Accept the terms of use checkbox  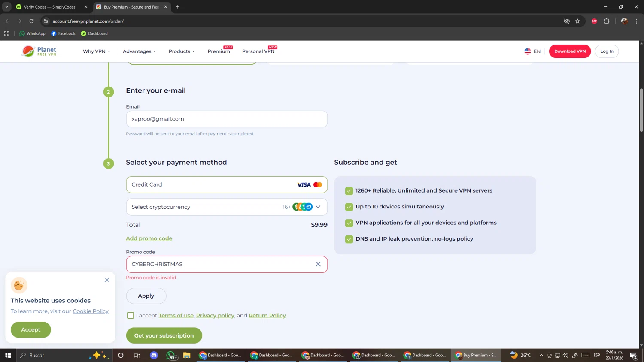point(131,316)
